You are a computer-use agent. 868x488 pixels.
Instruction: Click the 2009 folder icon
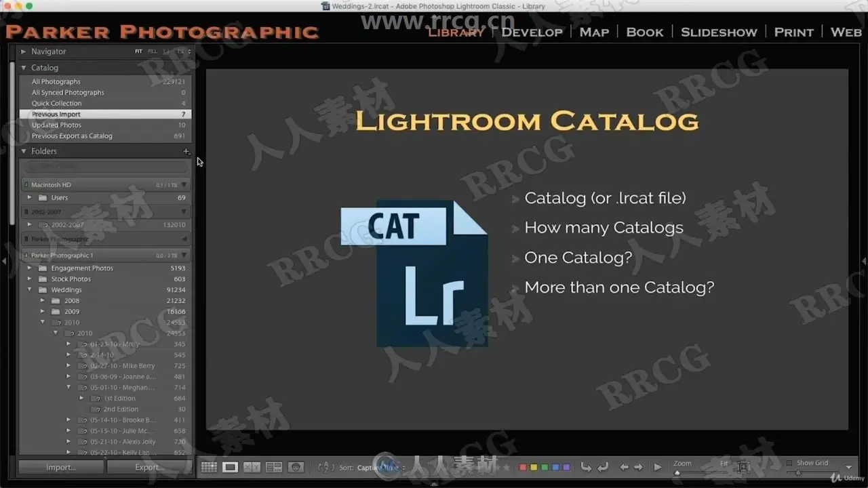(x=56, y=312)
